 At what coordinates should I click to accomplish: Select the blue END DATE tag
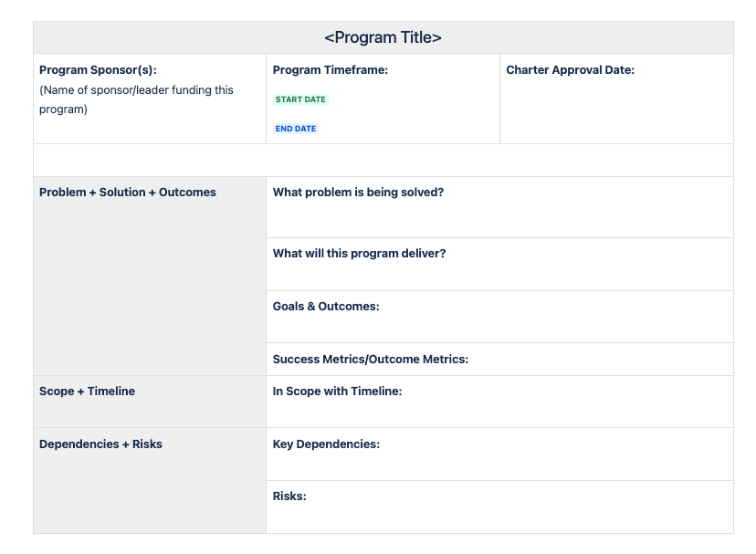click(296, 129)
